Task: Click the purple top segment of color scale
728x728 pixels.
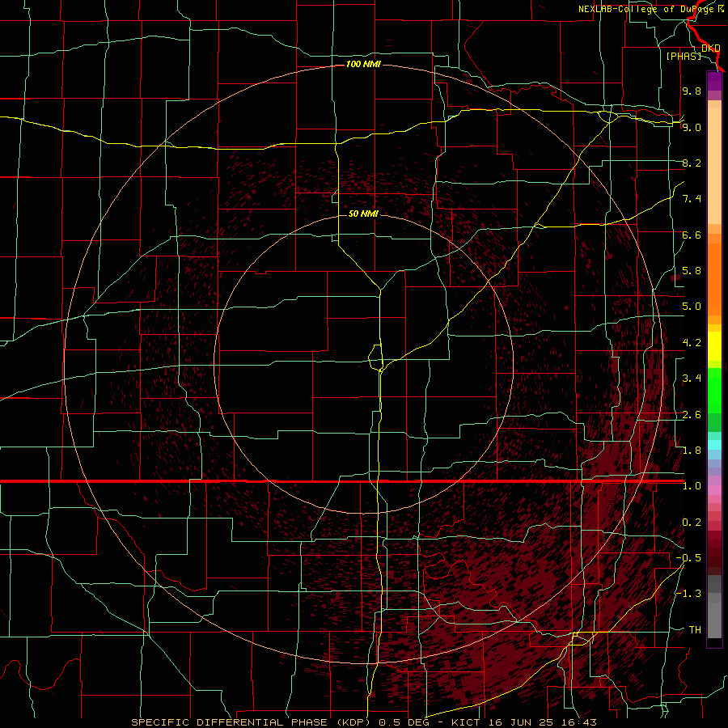Action: [x=714, y=81]
